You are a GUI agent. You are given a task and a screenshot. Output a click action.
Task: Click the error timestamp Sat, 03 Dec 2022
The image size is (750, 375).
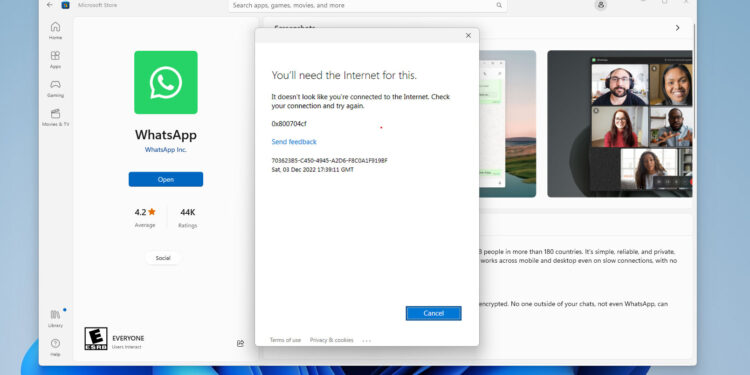click(x=312, y=170)
